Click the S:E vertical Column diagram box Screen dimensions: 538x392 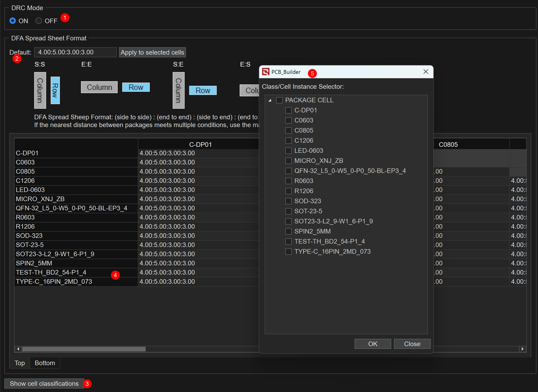(x=178, y=90)
